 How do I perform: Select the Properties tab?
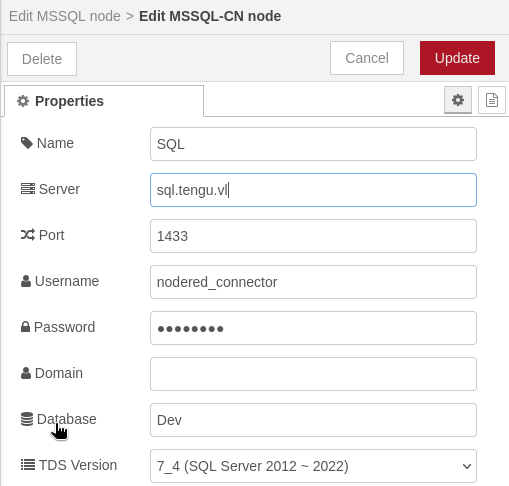pyautogui.click(x=104, y=101)
